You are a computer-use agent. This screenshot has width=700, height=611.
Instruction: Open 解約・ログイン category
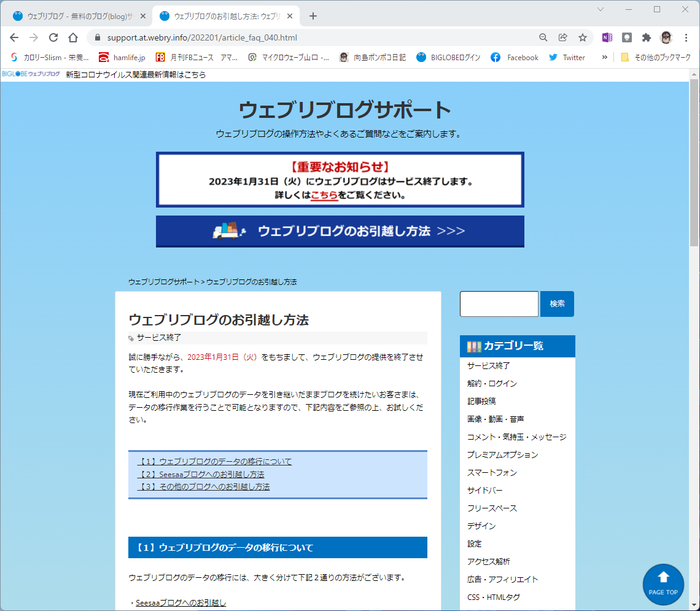pyautogui.click(x=492, y=383)
